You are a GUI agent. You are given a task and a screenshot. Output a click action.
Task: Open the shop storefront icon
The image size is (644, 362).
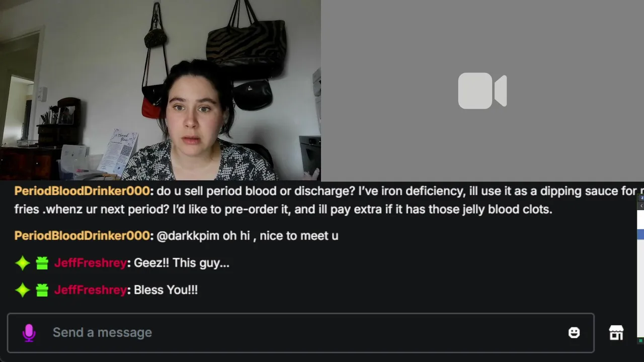[x=616, y=332]
